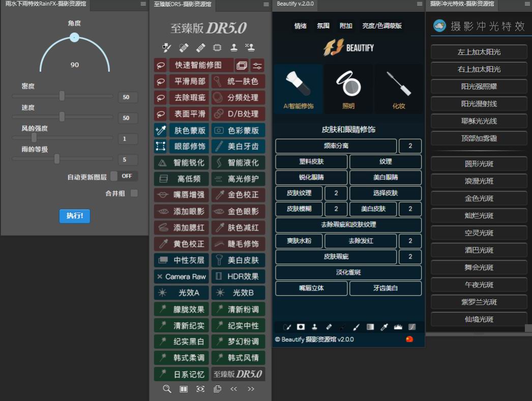532x401 pixels.
Task: Open the 亮度/色调蒙版 tab in Beautify
Action: coord(381,26)
